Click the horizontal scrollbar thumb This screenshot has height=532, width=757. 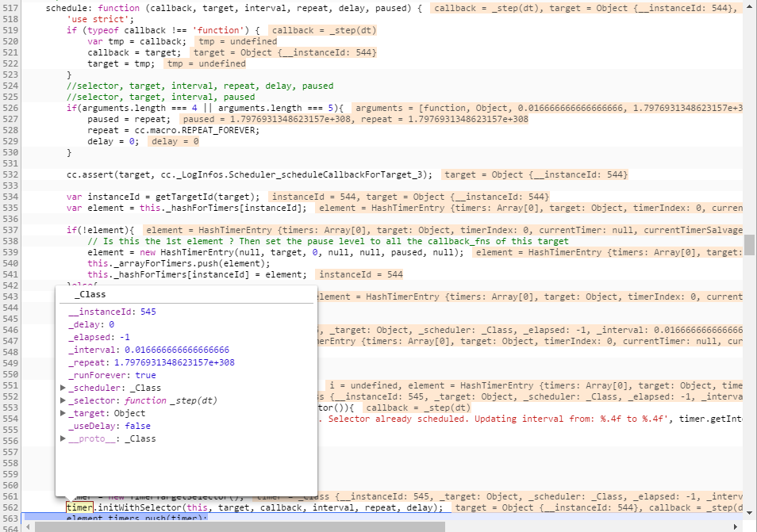pyautogui.click(x=240, y=526)
